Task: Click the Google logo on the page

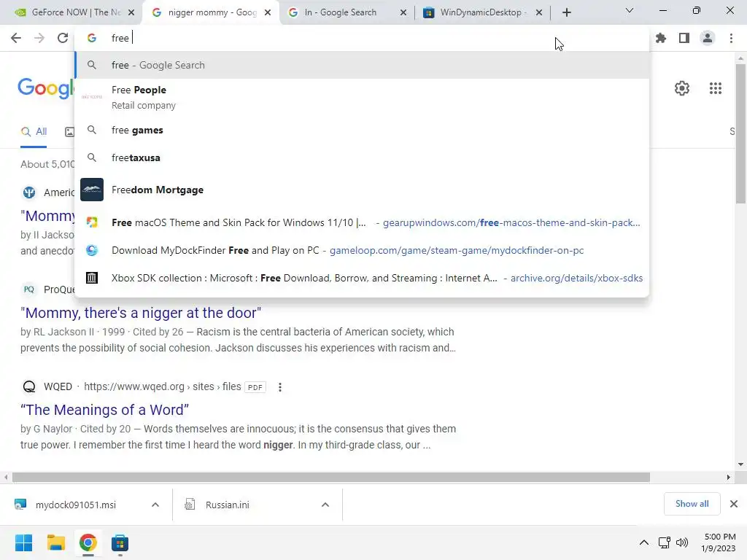Action: click(46, 88)
